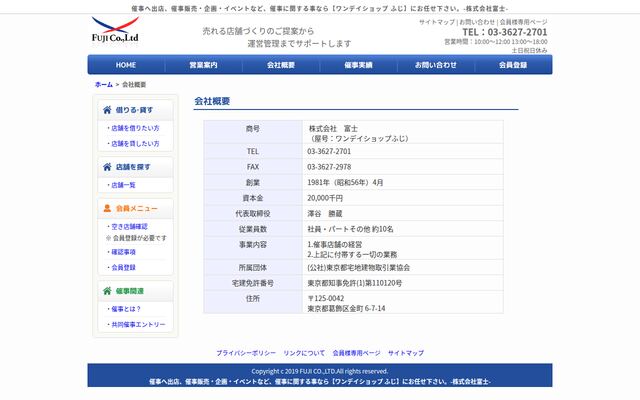The image size is (640, 400).
Task: Click the person icon beside 会員メニュー
Action: [107, 208]
